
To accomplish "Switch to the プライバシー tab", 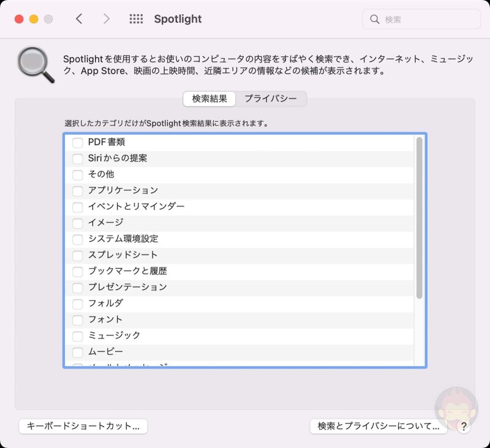I will point(270,99).
